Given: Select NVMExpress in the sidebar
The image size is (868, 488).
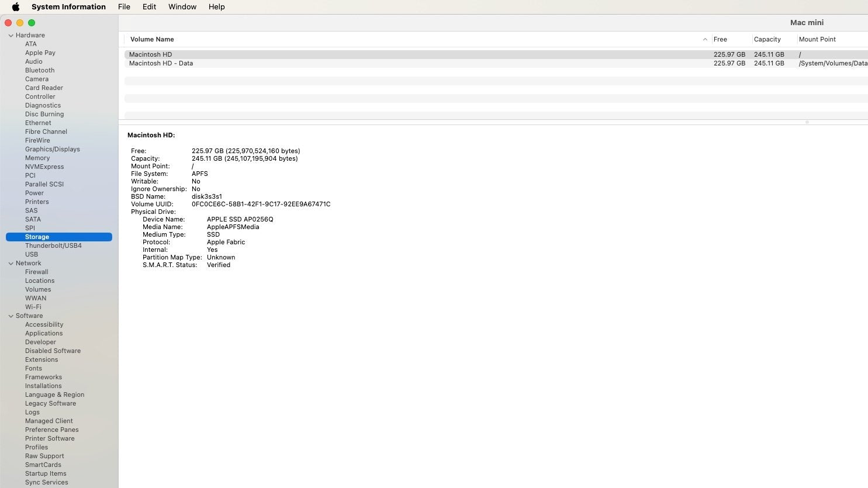Looking at the screenshot, I should click(x=44, y=167).
